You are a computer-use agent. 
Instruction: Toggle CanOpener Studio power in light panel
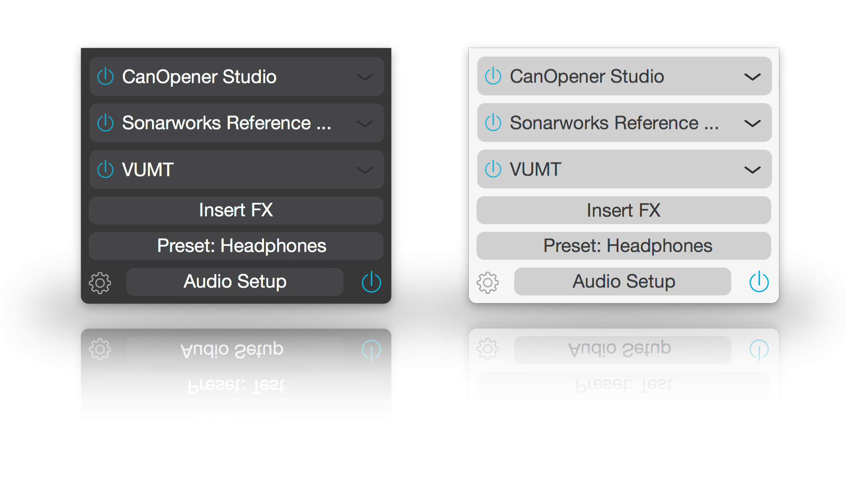[x=493, y=76]
